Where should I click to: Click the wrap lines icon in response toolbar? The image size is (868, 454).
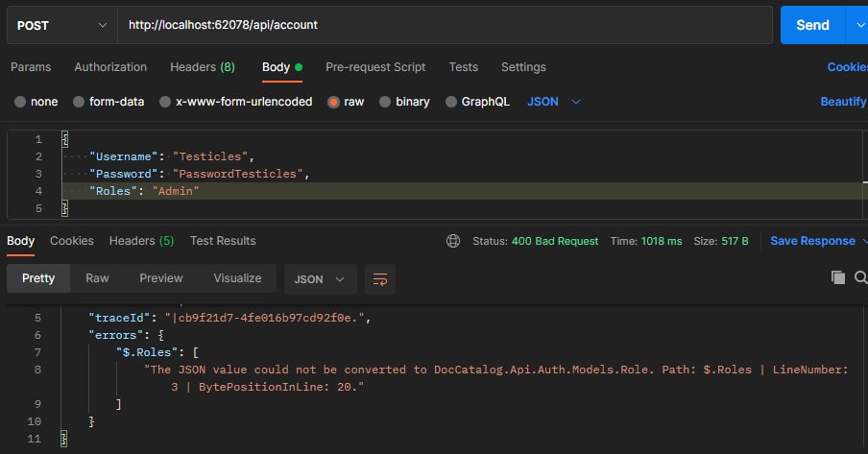tap(380, 279)
